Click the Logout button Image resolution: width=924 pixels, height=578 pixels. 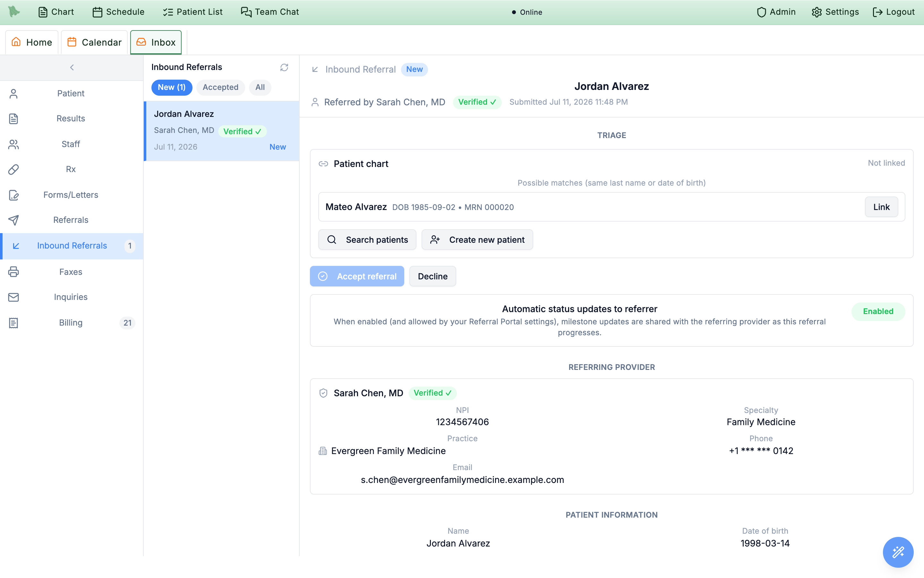pos(894,12)
